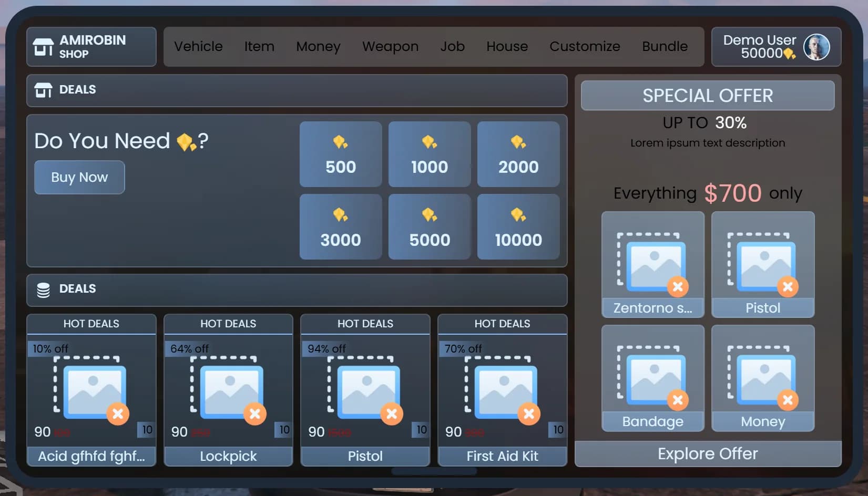Click the quantity badge on the Lockpick deal

[283, 430]
